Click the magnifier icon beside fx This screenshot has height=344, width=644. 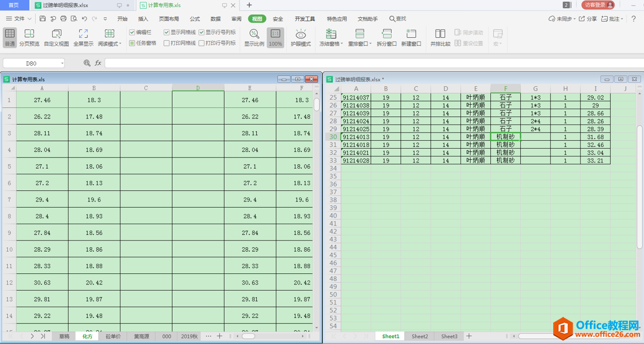pos(87,63)
